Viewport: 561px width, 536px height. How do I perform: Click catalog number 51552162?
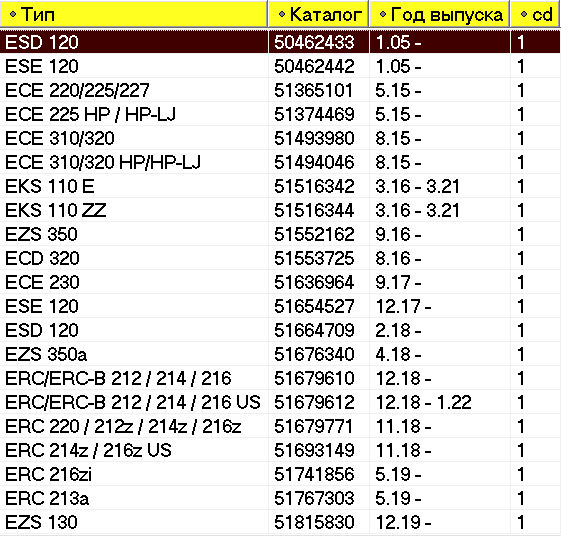pos(314,234)
